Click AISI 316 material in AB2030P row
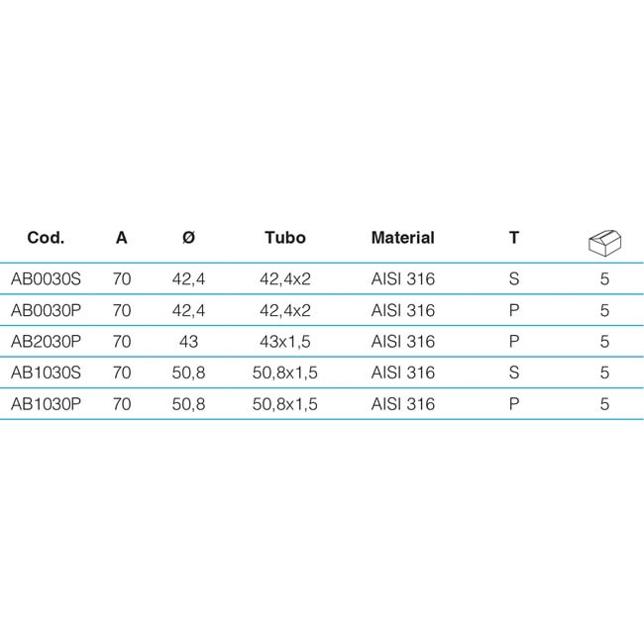Viewport: 644px width, 644px height. (x=402, y=342)
